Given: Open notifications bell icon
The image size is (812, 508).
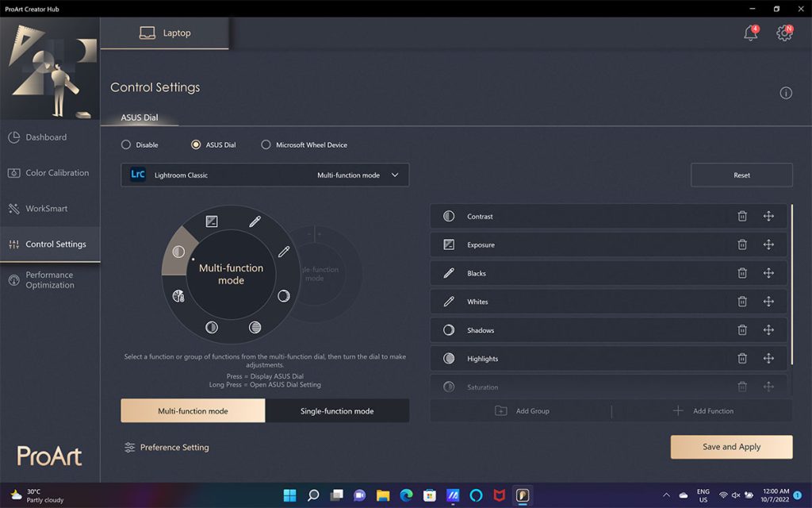Looking at the screenshot, I should point(750,33).
